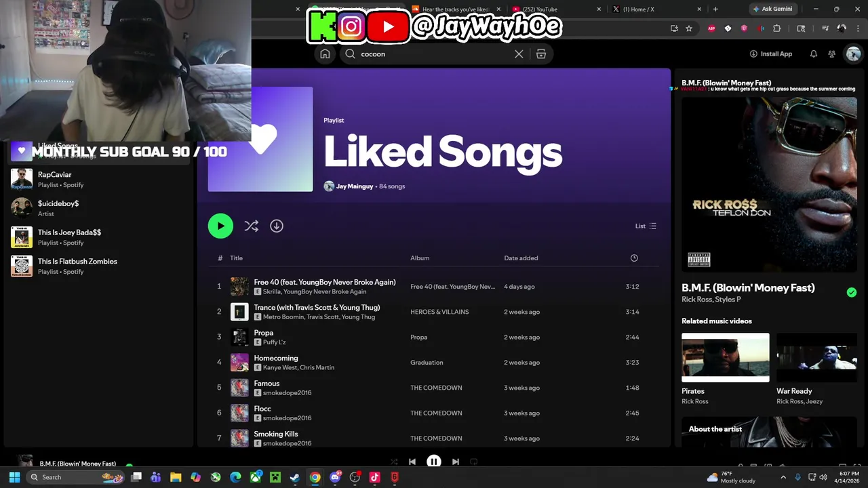
Task: Open the HEROES & VILLAINS album link
Action: pos(439,312)
